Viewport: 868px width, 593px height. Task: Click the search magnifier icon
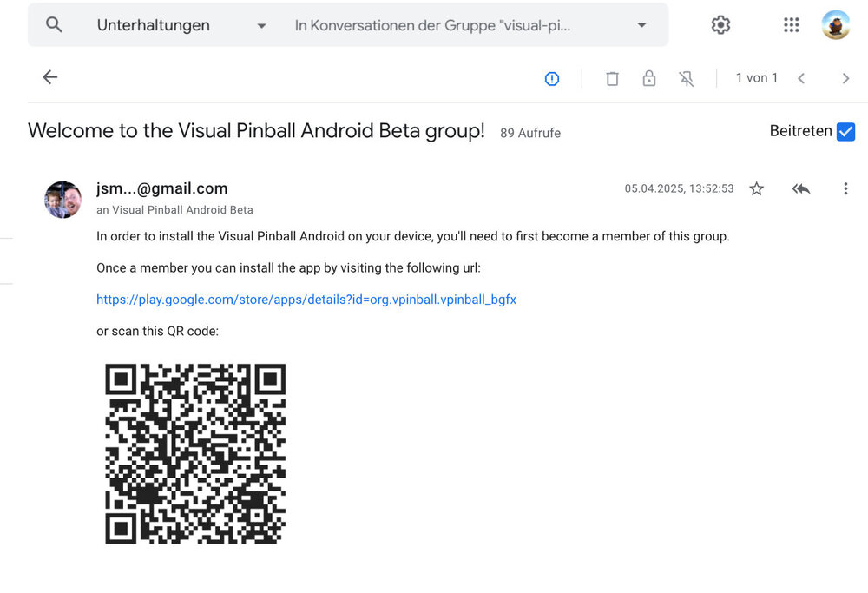pyautogui.click(x=54, y=24)
